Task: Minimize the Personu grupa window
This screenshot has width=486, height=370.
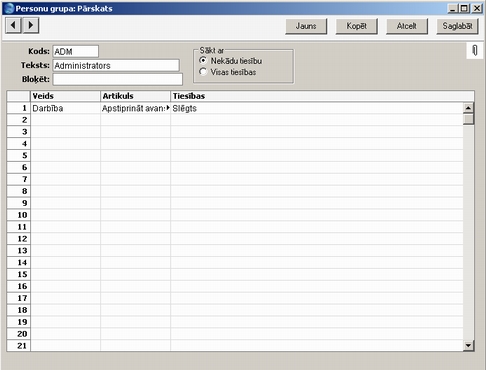Action: (x=452, y=8)
